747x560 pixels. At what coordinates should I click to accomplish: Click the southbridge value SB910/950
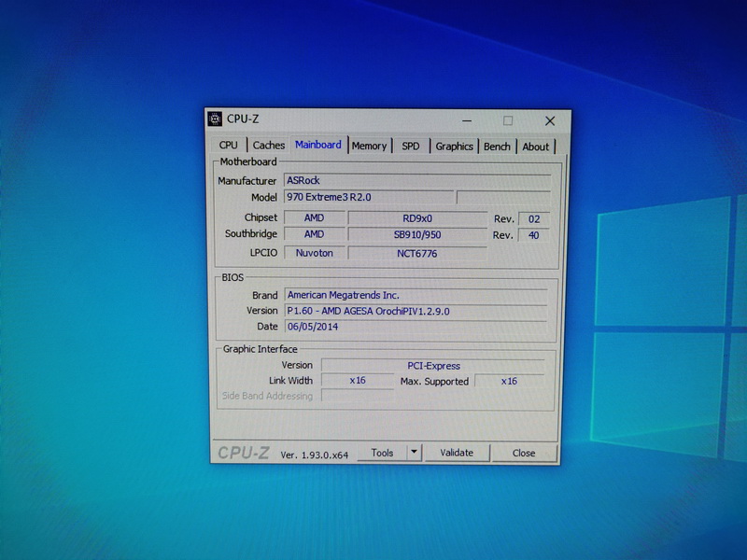[x=417, y=235]
